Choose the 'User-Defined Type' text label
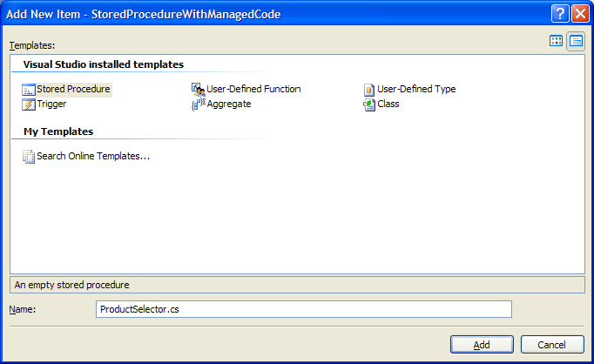The image size is (594, 364). tap(416, 89)
